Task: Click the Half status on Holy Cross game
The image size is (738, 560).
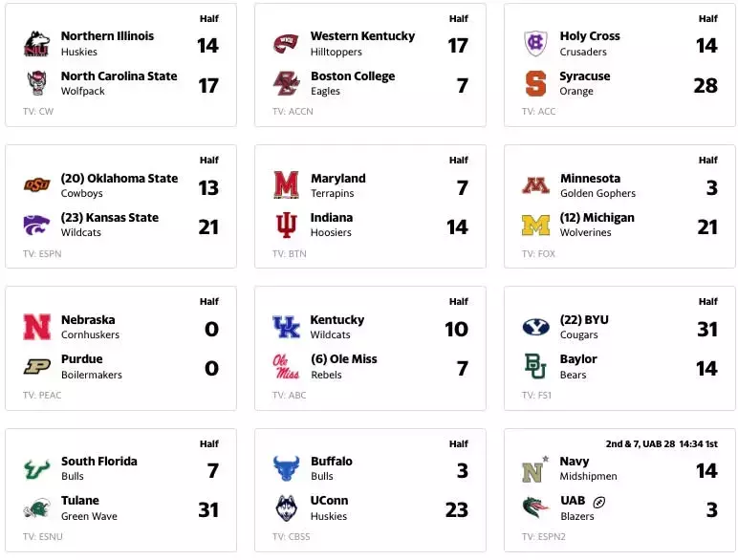Action: point(707,18)
